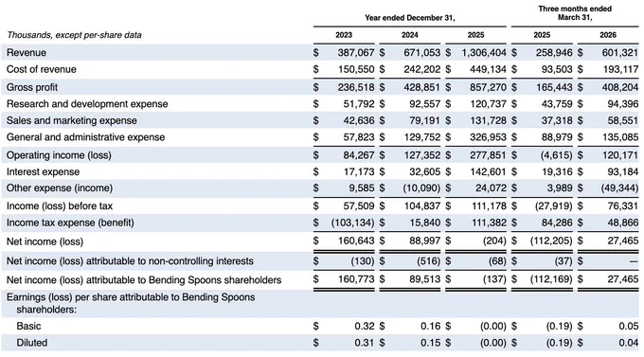
Task: Select Net income attributable to non-controlling interests
Action: (x=130, y=260)
